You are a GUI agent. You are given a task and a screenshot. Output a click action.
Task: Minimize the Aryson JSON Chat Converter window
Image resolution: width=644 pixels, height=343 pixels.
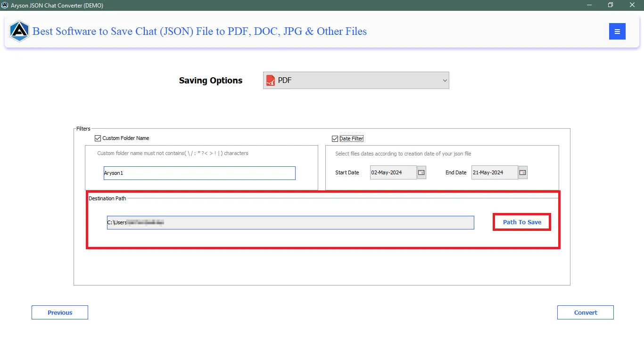coord(589,5)
